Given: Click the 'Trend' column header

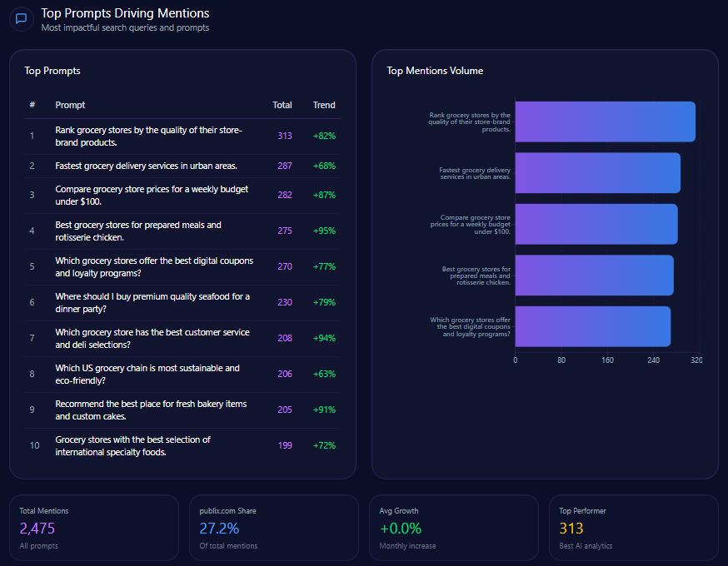Looking at the screenshot, I should point(324,105).
